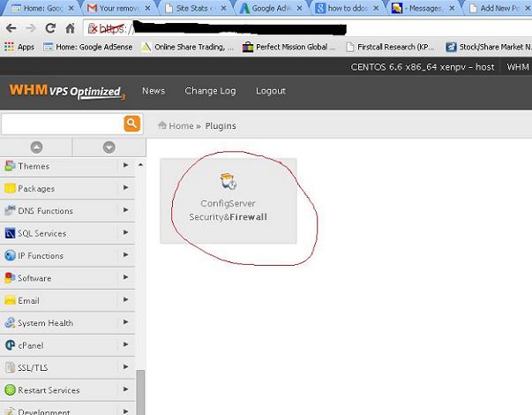Click the Email envelope icon
532x415 pixels.
(10, 300)
